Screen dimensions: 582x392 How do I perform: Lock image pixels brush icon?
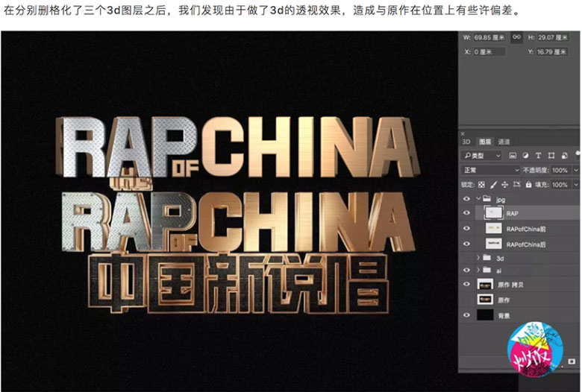pos(493,184)
